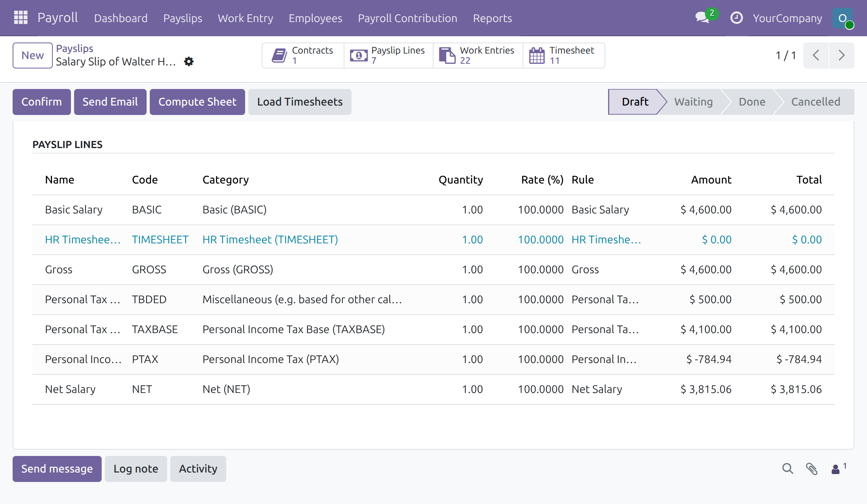This screenshot has width=867, height=504.
Task: Click the Compute Sheet button
Action: (197, 102)
